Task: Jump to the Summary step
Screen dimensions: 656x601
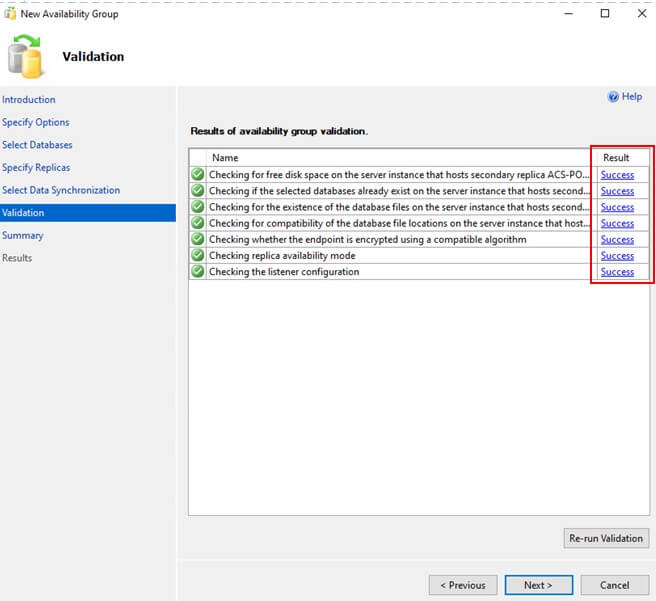Action: click(x=23, y=235)
